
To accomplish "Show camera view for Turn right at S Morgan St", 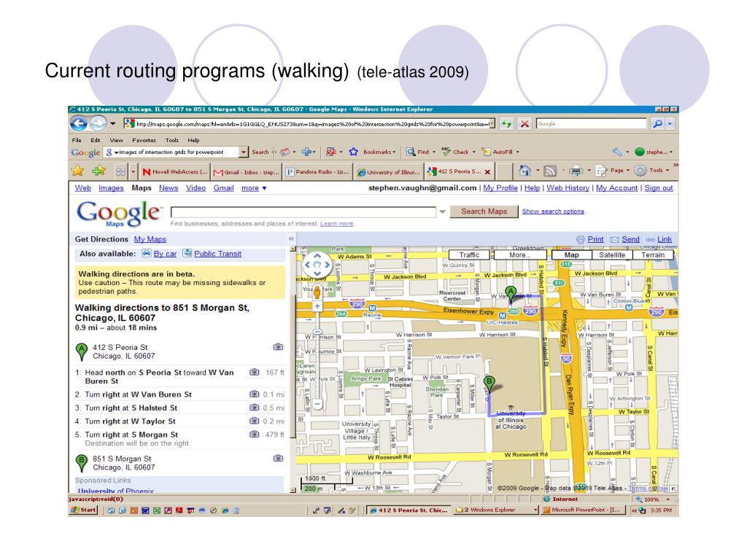I will (x=255, y=434).
